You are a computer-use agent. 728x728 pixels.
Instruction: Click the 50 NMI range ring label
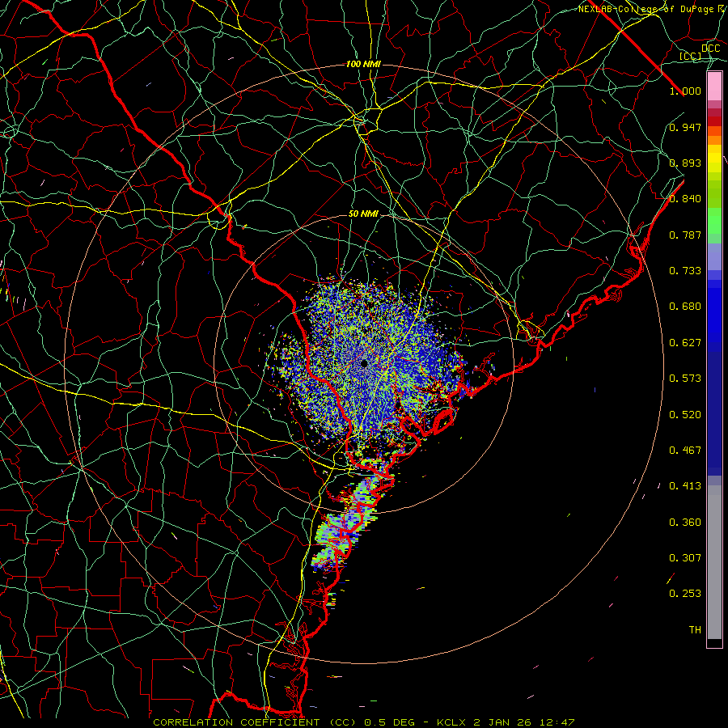tap(363, 214)
